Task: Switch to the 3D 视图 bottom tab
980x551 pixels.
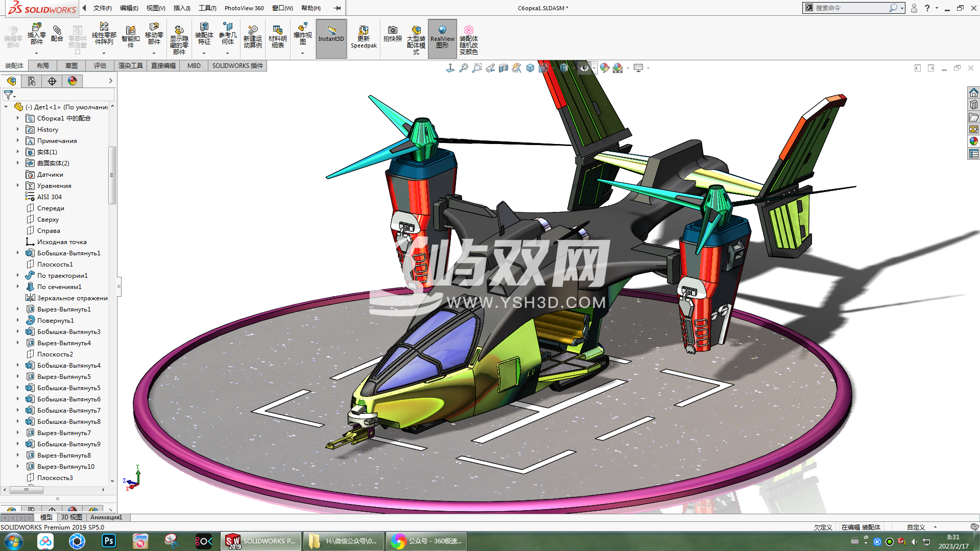Action: (71, 517)
